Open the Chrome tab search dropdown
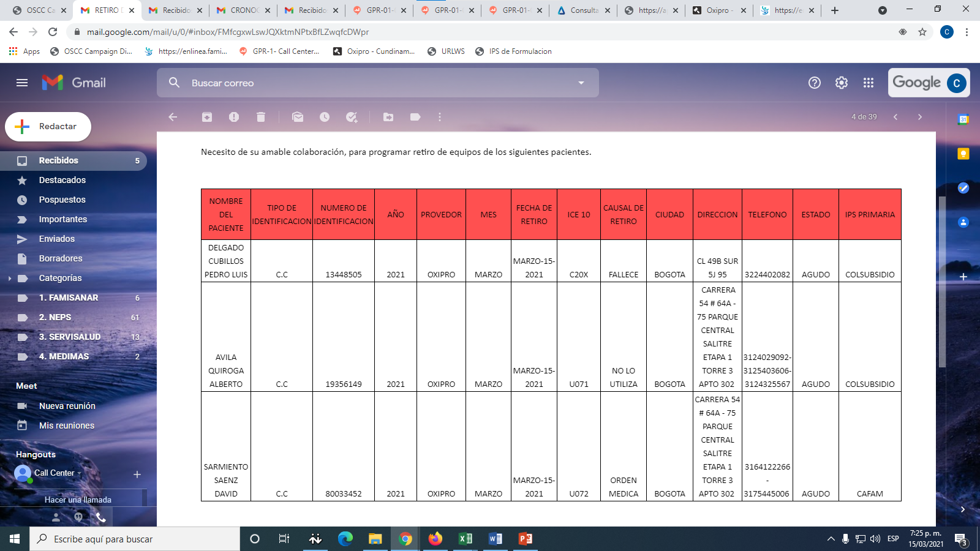 click(883, 10)
